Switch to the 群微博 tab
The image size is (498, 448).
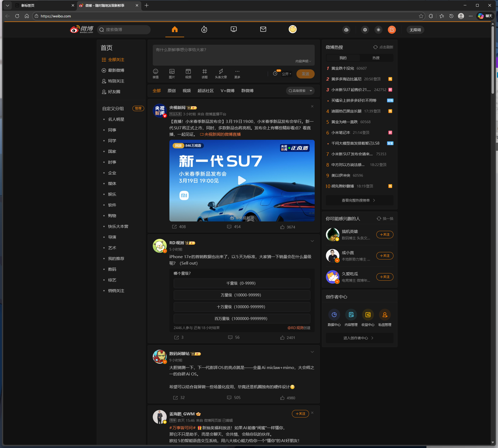point(247,91)
